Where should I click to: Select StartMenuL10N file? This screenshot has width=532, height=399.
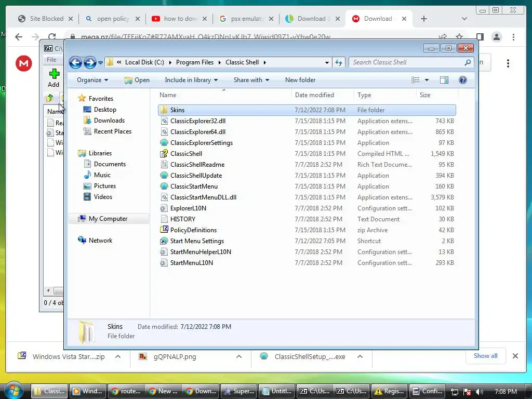point(307,262)
